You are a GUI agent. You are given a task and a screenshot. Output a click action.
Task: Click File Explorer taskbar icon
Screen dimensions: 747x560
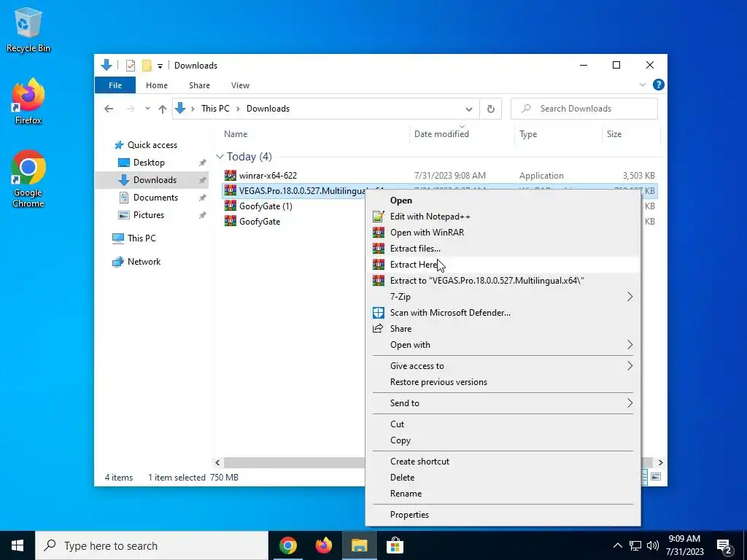click(x=359, y=545)
